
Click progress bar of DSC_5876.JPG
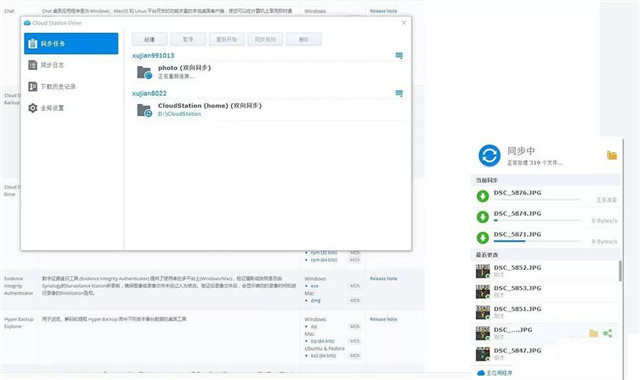(x=537, y=200)
